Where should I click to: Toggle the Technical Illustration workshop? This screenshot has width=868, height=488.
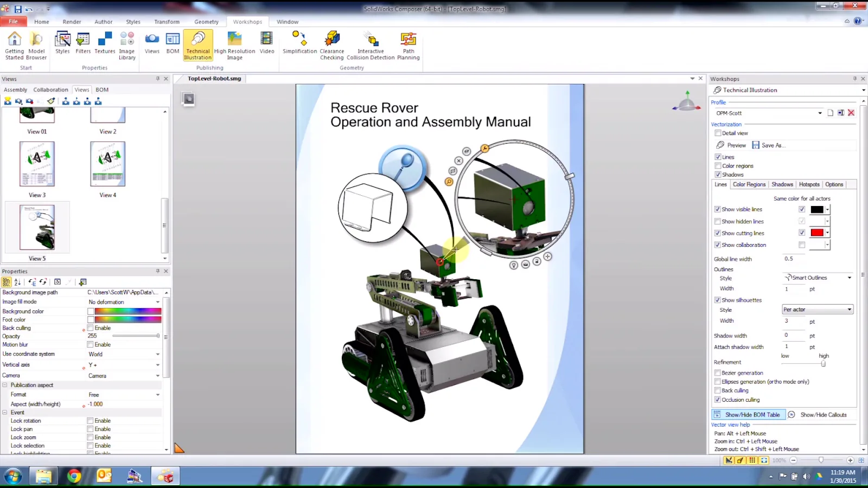[x=198, y=46]
